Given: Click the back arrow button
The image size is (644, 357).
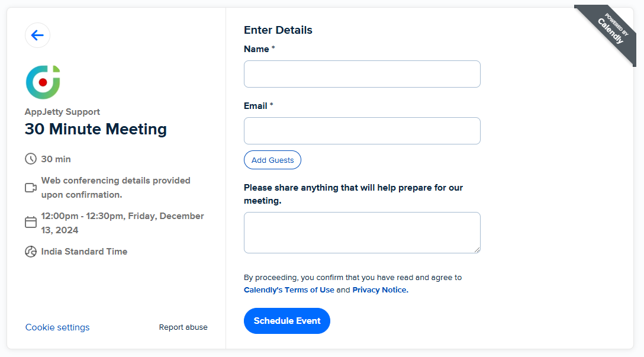Looking at the screenshot, I should [37, 36].
